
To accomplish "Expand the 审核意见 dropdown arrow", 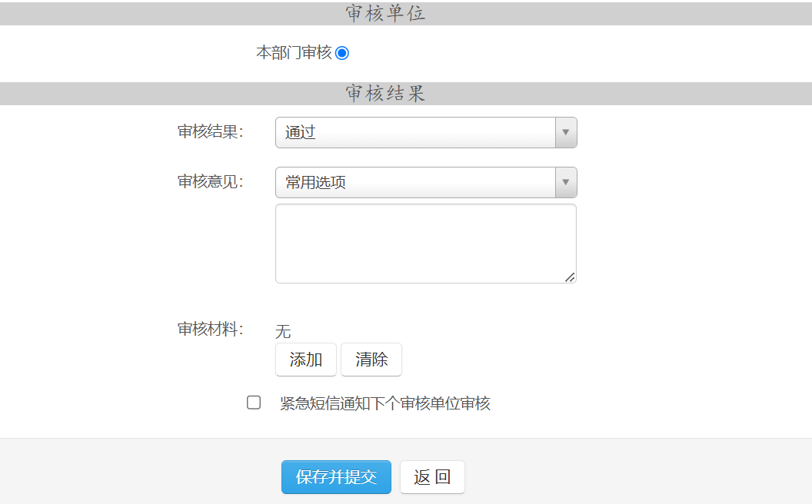I will pyautogui.click(x=565, y=182).
